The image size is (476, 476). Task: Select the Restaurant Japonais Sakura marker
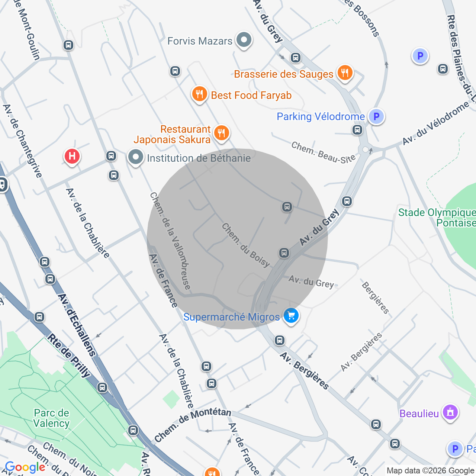point(222,133)
